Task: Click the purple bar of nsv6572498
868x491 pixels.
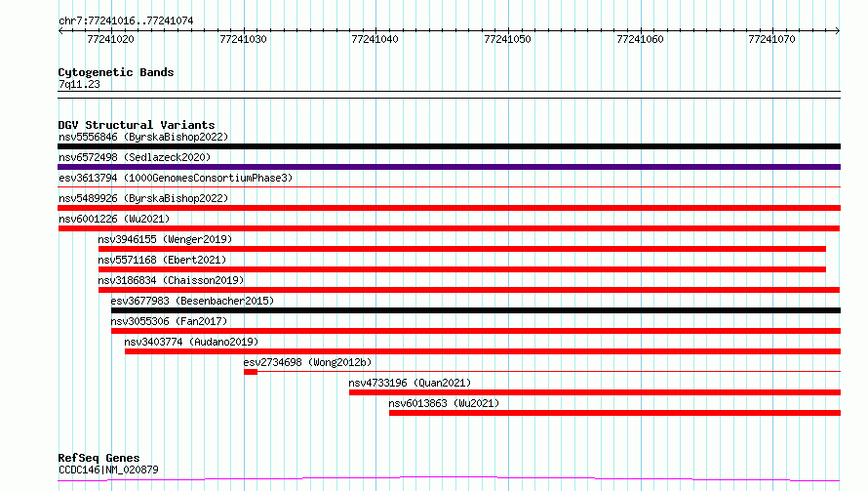Action: 449,167
